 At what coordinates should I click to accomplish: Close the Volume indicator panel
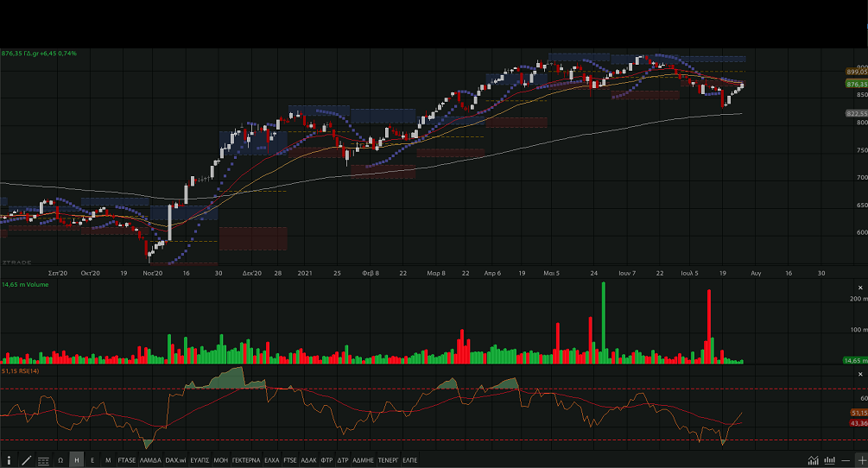coord(860,288)
